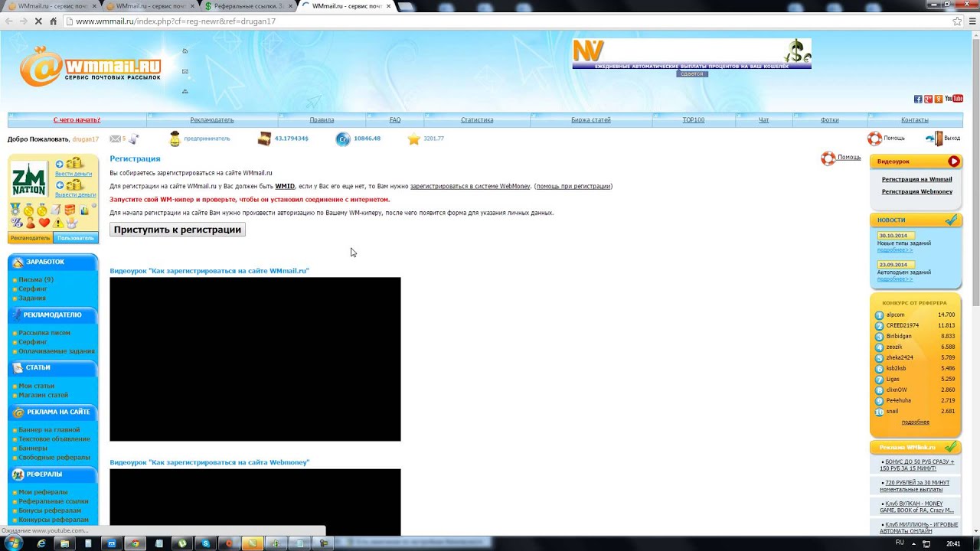980x551 pixels.
Task: Click the browser home button
Action: [x=54, y=21]
